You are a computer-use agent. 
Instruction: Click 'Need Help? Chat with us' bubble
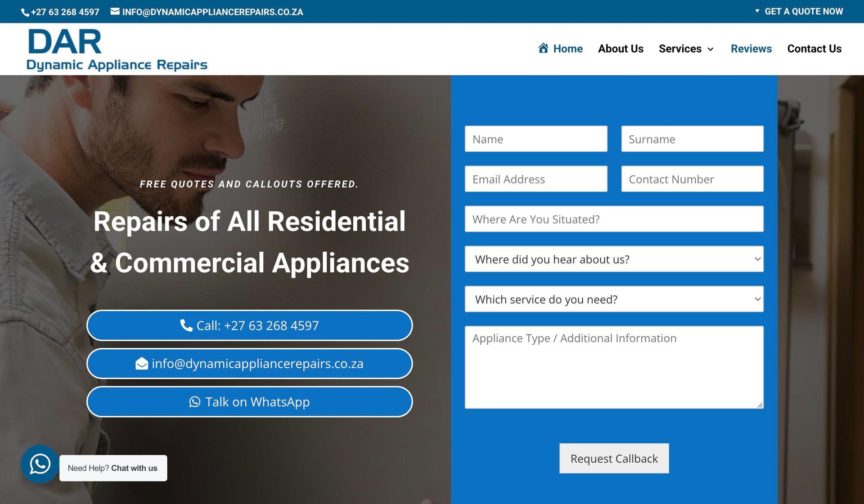(x=113, y=468)
